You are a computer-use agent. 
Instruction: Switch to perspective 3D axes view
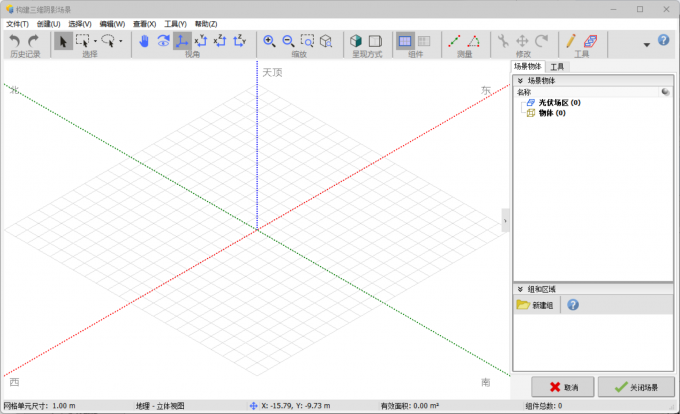click(182, 41)
